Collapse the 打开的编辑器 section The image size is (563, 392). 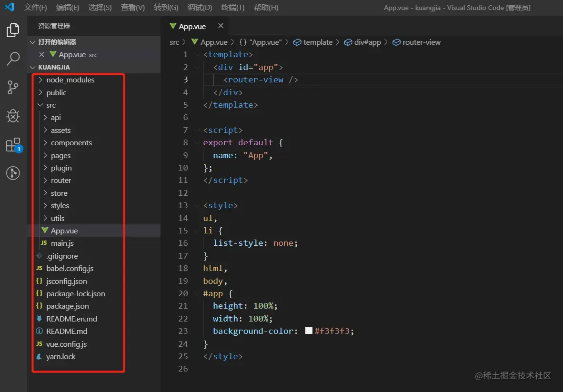[33, 42]
